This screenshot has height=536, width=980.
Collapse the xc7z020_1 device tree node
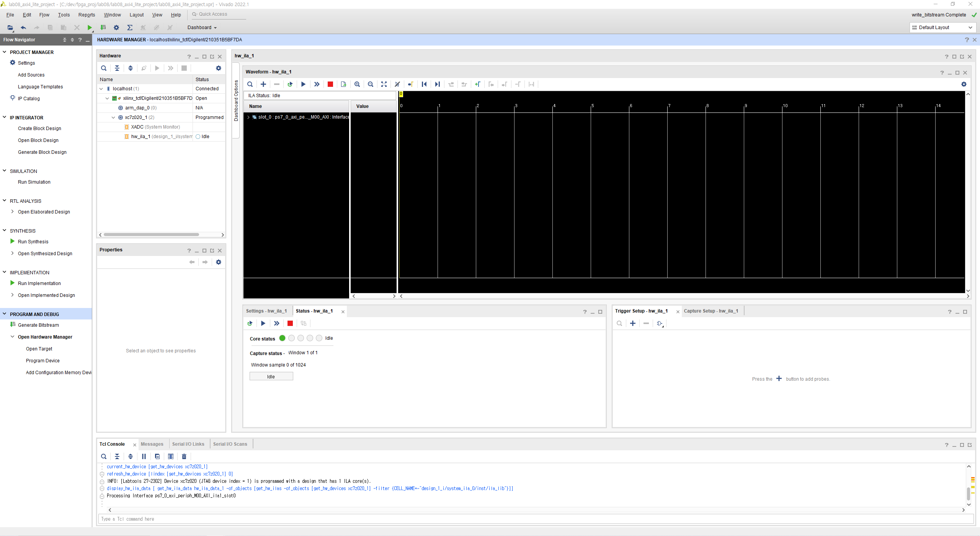click(113, 117)
